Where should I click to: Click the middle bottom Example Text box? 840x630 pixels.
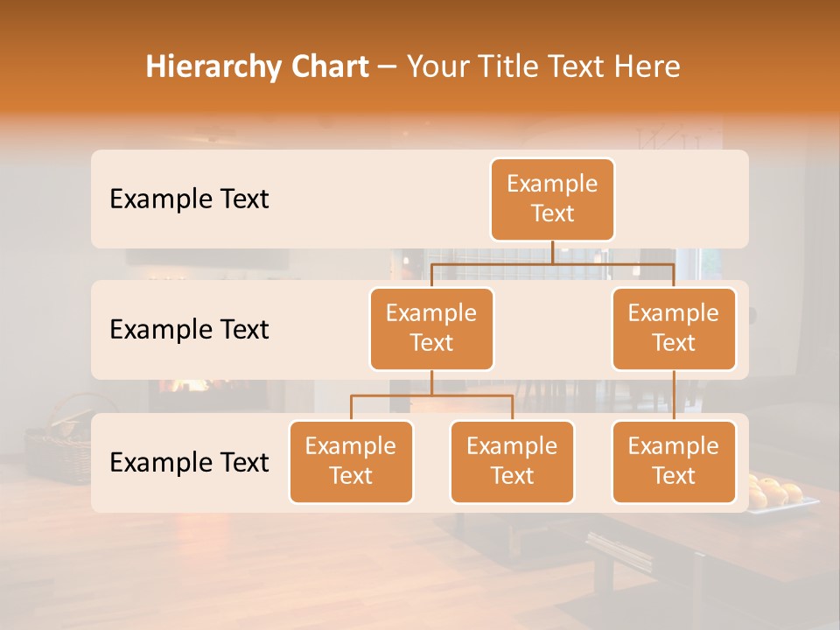[512, 462]
